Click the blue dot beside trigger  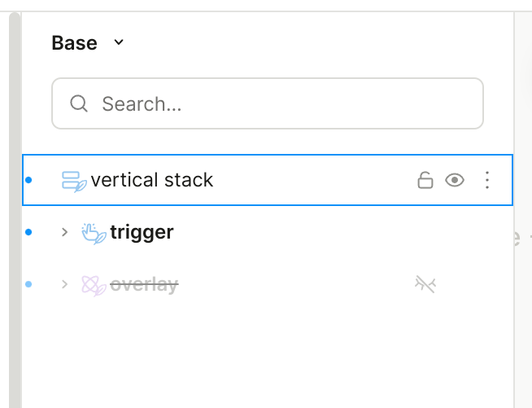[28, 232]
